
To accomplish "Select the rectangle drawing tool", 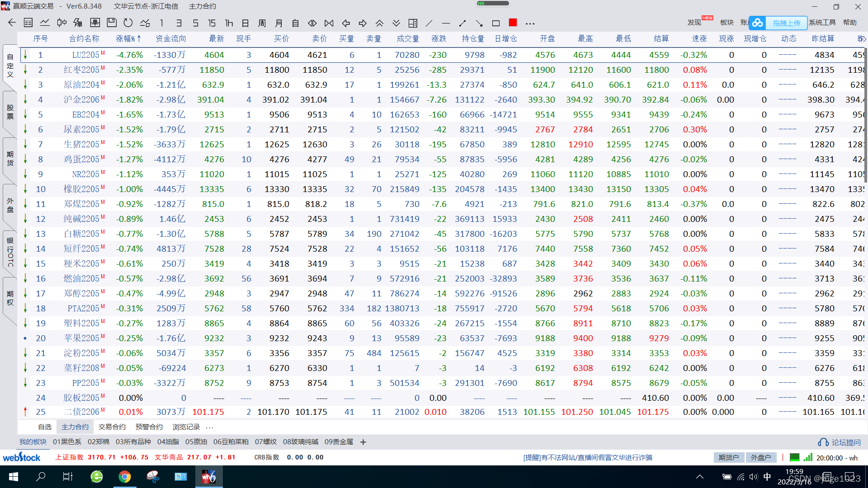I will pyautogui.click(x=496, y=23).
